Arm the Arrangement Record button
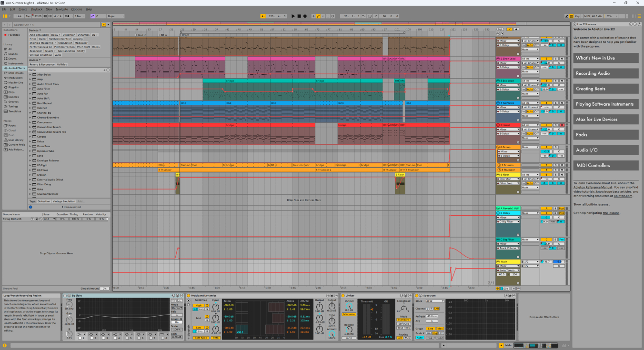The width and height of the screenshot is (644, 350). click(x=305, y=16)
